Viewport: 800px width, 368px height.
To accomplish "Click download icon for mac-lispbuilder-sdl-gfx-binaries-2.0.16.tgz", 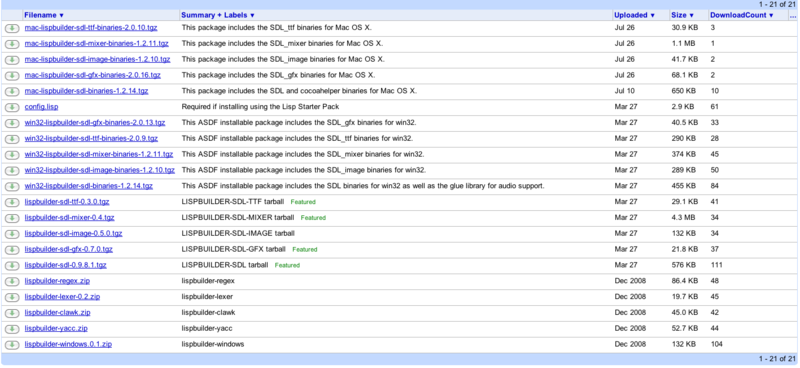I will (x=11, y=75).
